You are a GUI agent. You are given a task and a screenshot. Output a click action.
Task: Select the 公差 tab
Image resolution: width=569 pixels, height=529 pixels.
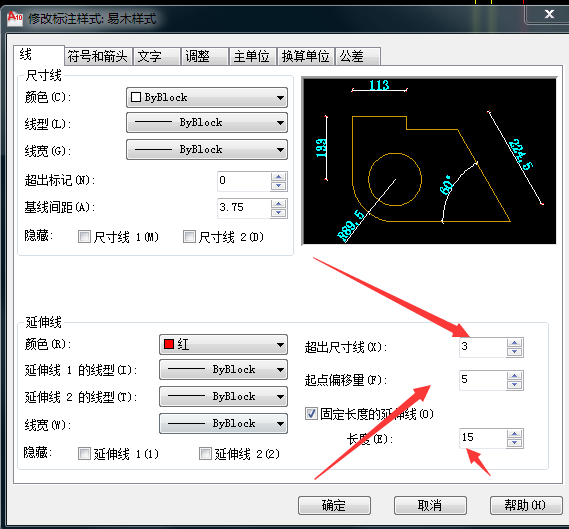358,57
